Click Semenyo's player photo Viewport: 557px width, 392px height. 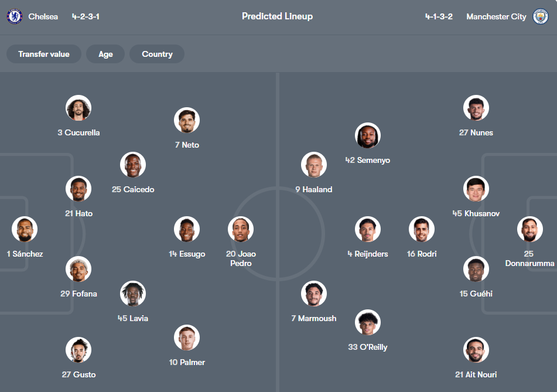tap(368, 135)
